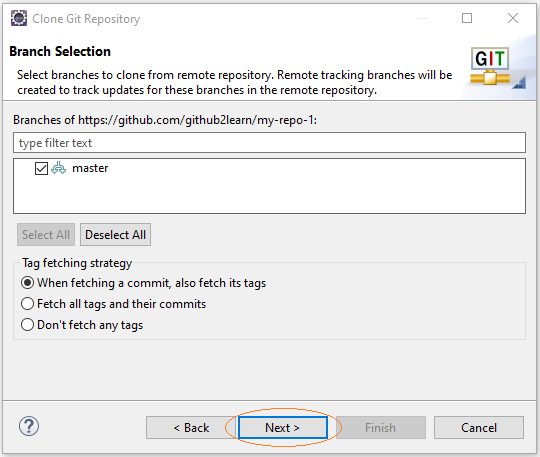
Task: Select 'When fetching a commit, also fetch its tags'
Action: [x=27, y=283]
